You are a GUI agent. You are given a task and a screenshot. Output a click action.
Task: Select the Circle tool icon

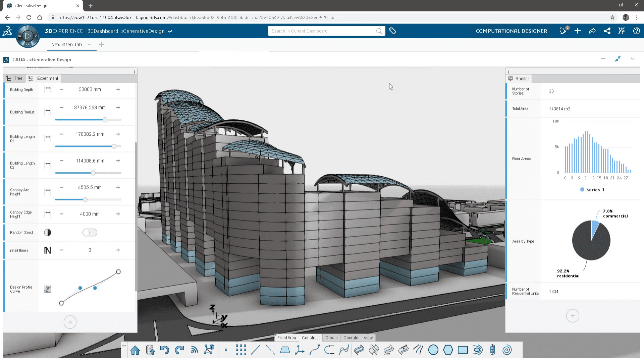point(433,350)
